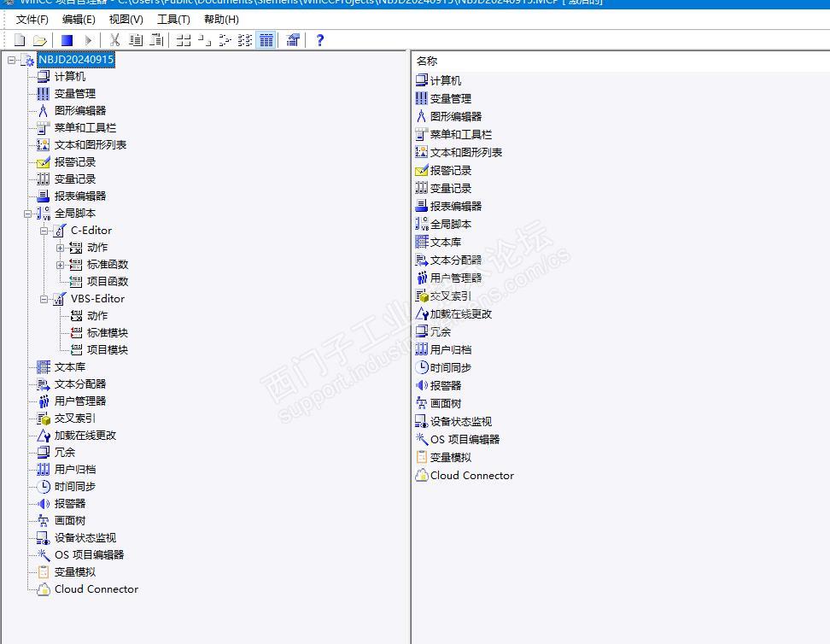This screenshot has width=830, height=644.
Task: Switch to small icons view
Action: tap(204, 40)
